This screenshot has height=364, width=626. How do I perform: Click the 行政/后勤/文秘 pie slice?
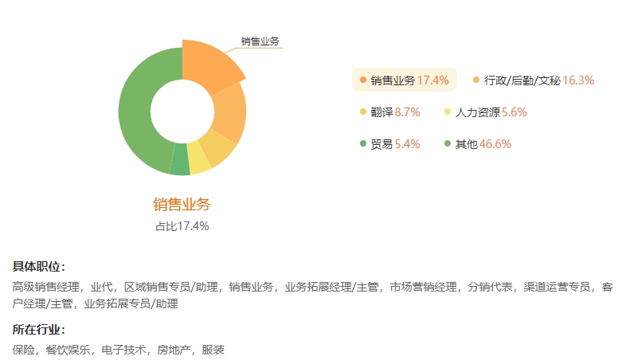(229, 113)
